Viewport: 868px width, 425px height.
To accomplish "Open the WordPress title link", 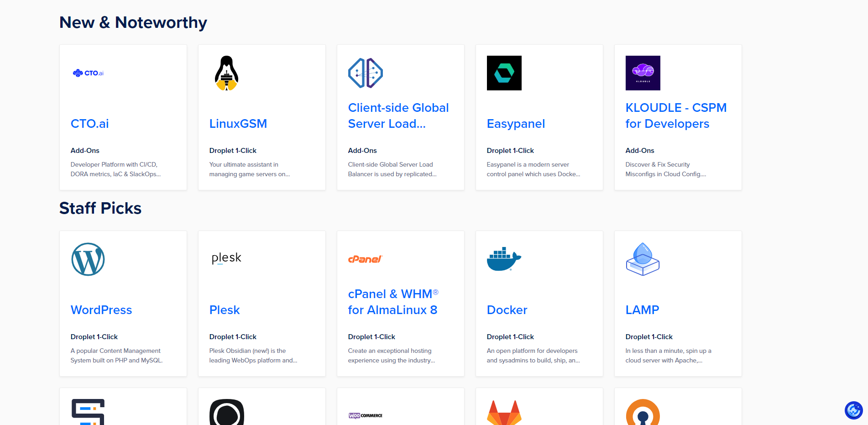I will coord(101,310).
